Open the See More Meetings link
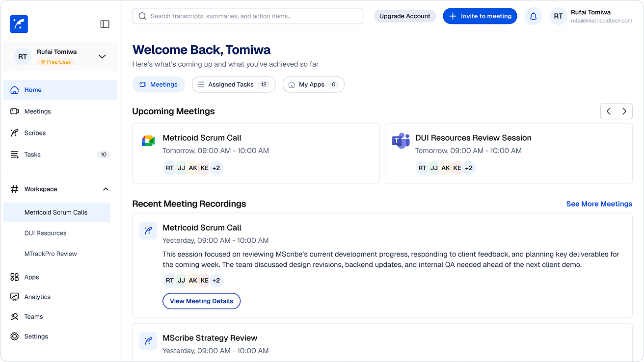This screenshot has width=644, height=362. tap(599, 204)
